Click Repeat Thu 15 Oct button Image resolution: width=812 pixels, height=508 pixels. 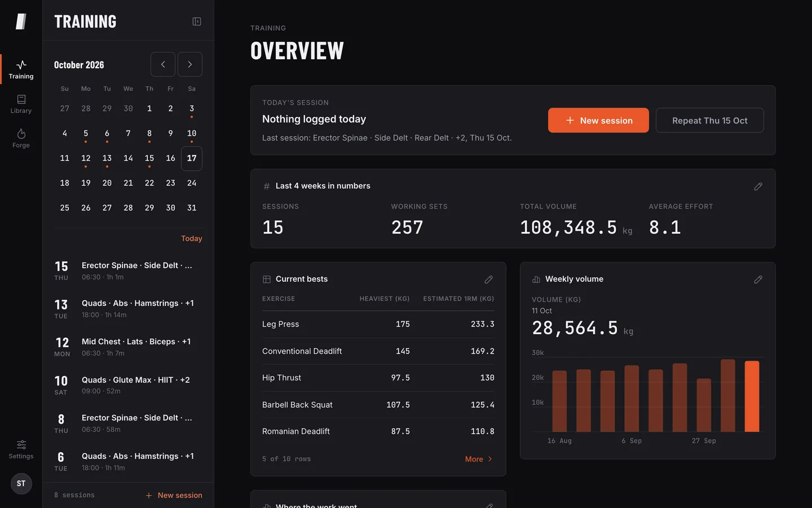[x=709, y=120]
